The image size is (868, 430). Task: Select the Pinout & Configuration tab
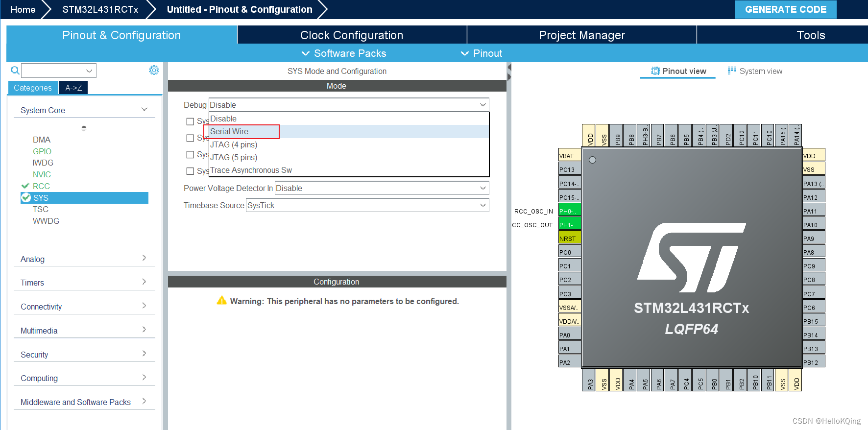[x=121, y=35]
